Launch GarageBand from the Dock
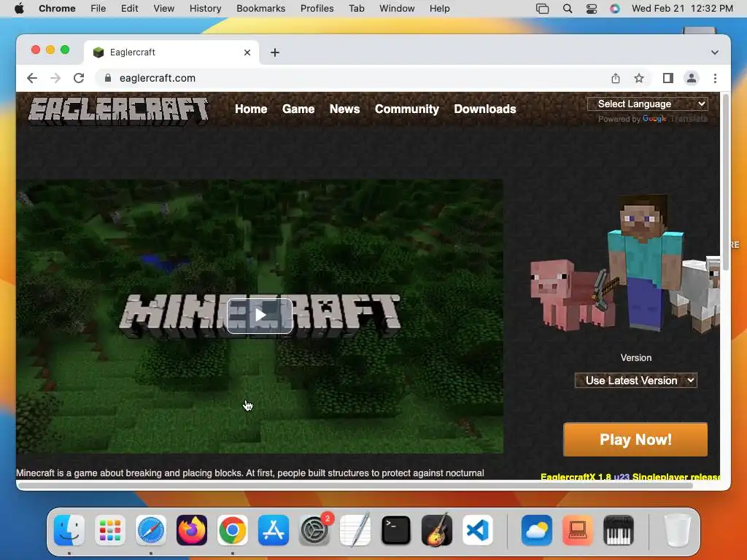 click(437, 530)
